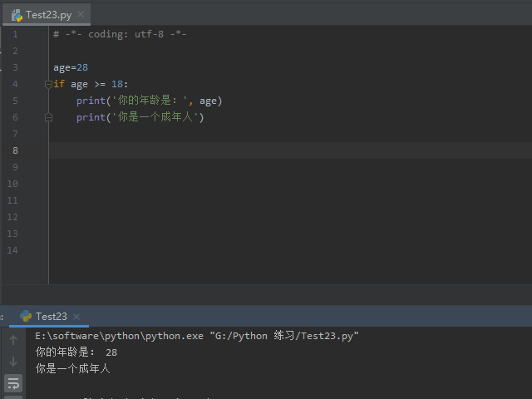Click the print statement with '你的年龄是: '
The width and height of the screenshot is (532, 399).
pos(149,101)
